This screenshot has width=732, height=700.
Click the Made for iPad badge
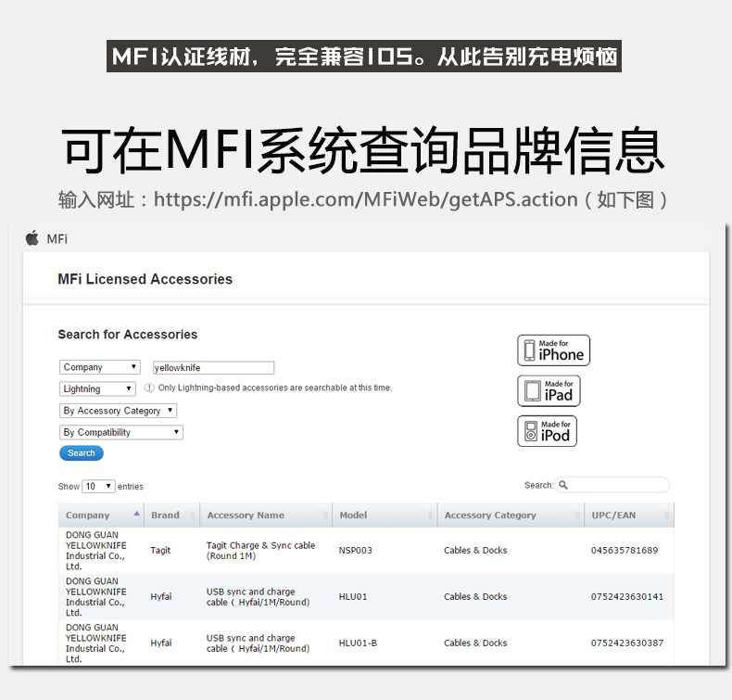tap(549, 391)
